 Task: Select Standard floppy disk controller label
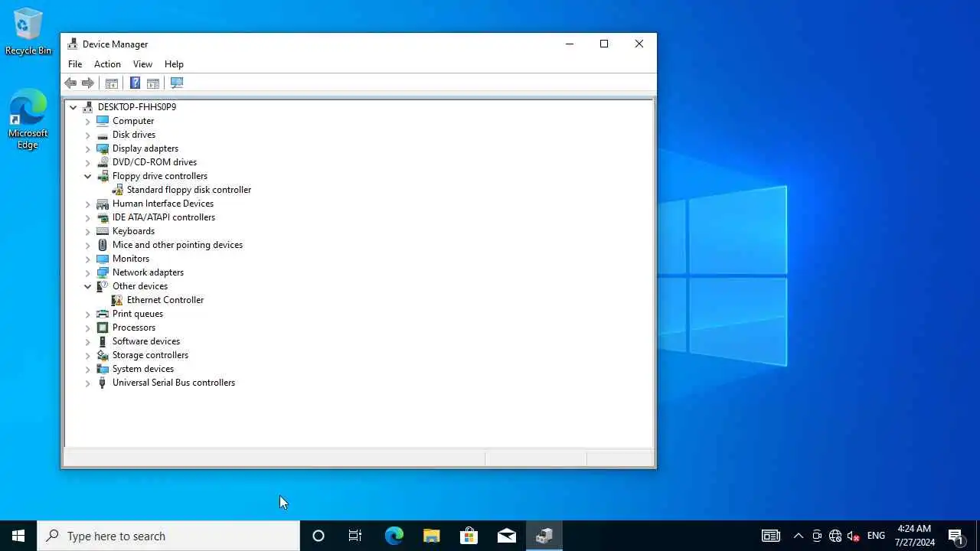tap(189, 190)
